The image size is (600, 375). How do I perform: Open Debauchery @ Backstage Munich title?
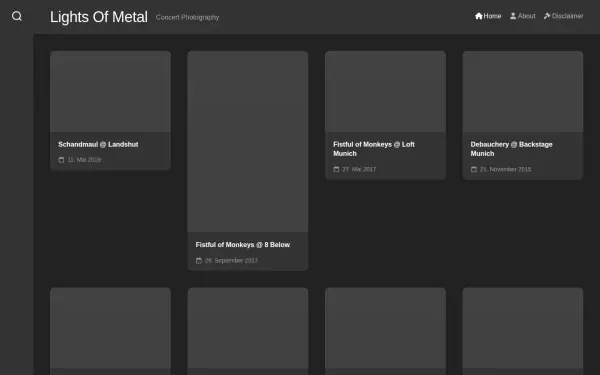click(x=512, y=149)
